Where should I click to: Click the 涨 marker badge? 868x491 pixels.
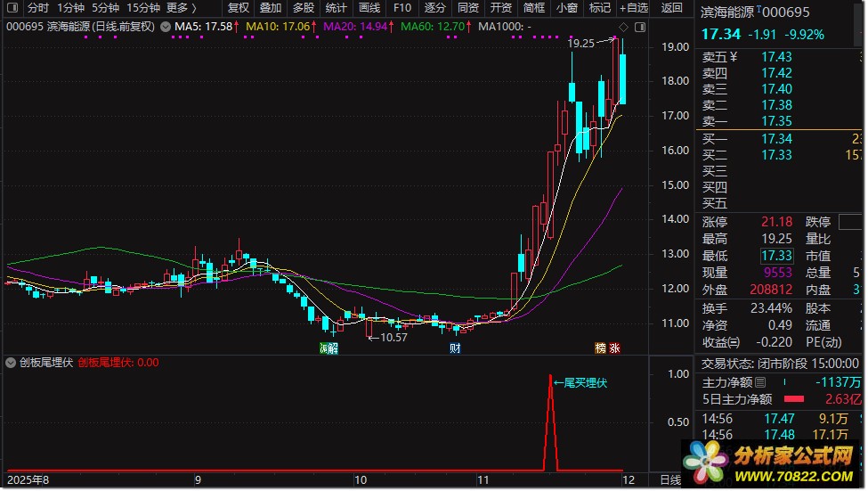coord(614,348)
